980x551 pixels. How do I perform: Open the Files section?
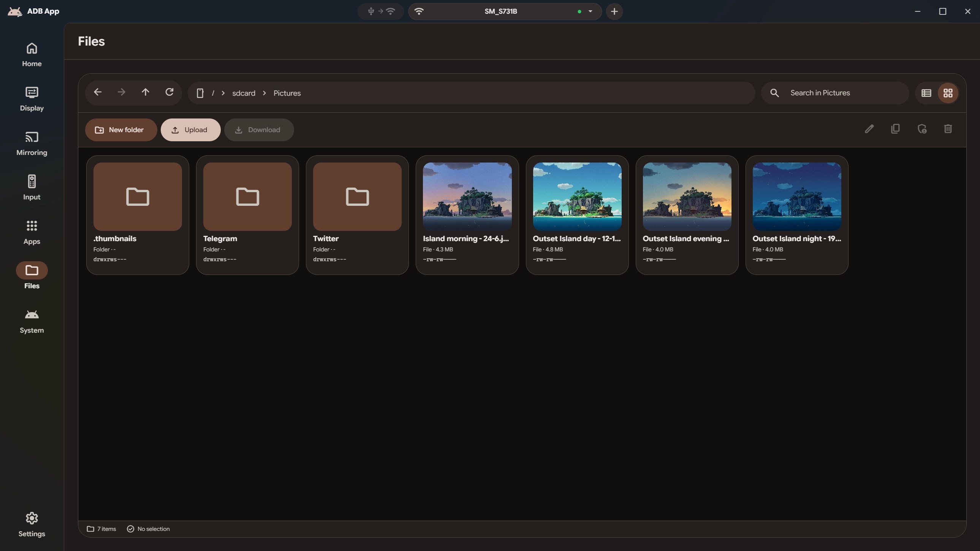[x=32, y=276]
